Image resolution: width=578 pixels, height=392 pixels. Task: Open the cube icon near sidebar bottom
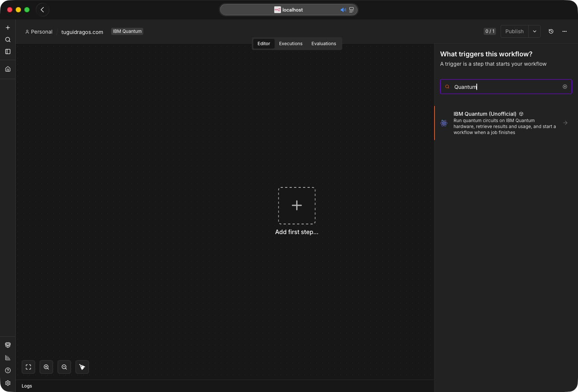pyautogui.click(x=8, y=345)
